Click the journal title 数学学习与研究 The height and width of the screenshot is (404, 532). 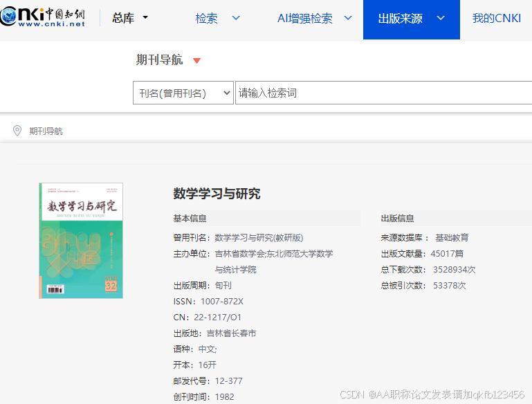(217, 194)
